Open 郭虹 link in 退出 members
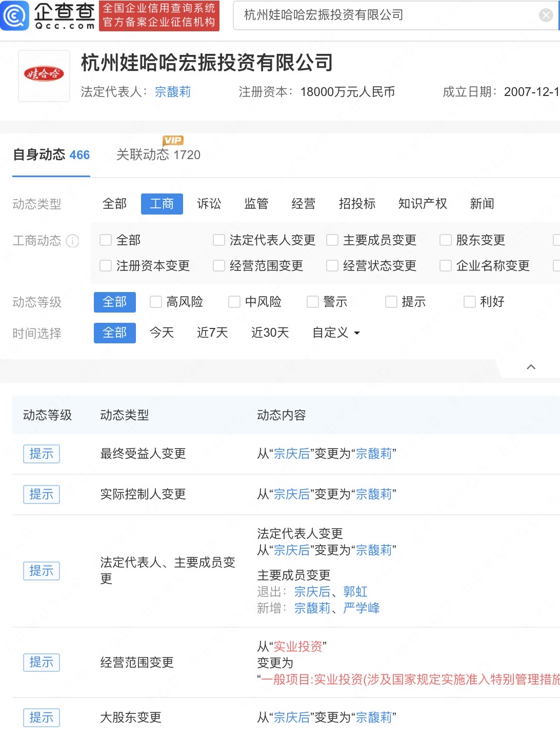This screenshot has width=560, height=737. pos(355,592)
